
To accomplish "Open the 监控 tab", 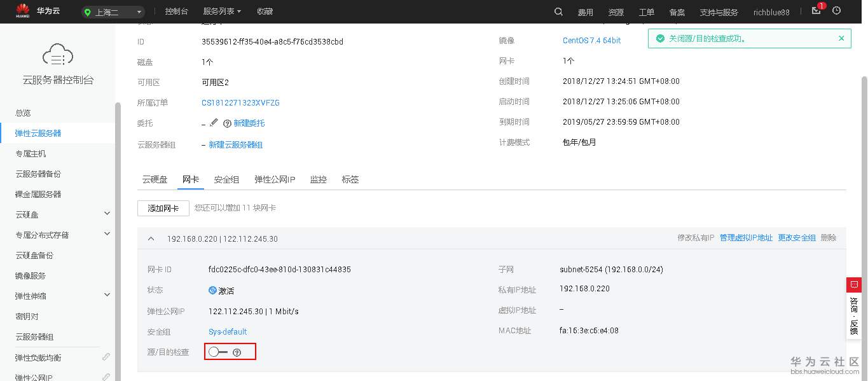I will coord(319,179).
